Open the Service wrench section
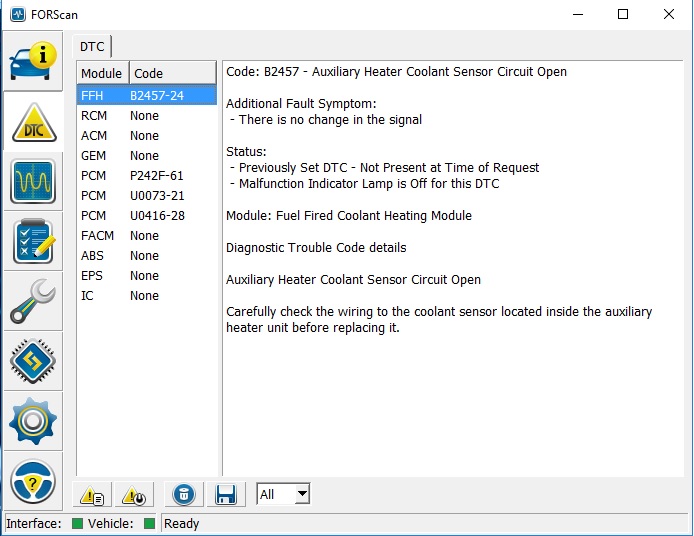Viewport: 694px width, 536px height. [x=33, y=301]
